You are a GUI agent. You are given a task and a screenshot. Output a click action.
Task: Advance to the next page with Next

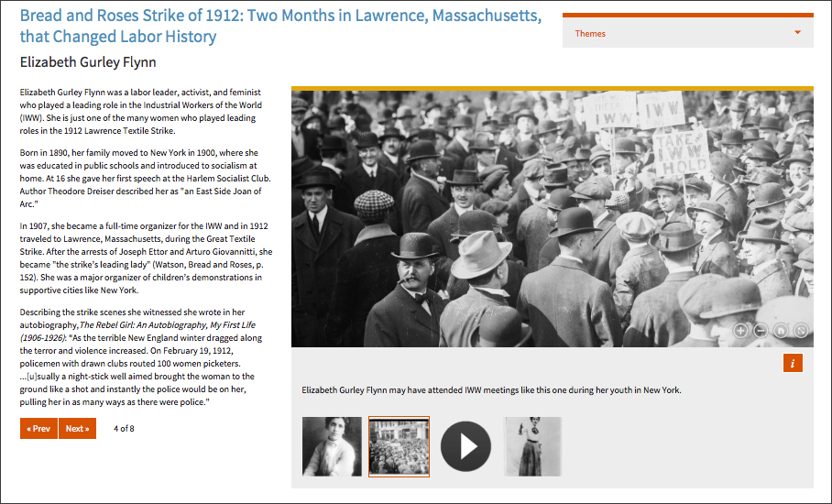[x=77, y=428]
